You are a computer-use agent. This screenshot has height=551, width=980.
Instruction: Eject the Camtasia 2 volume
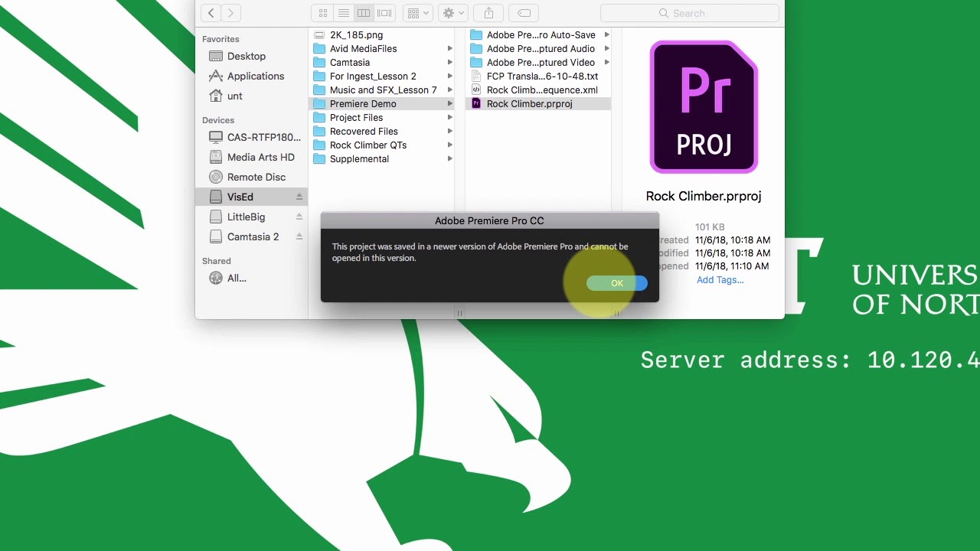[x=299, y=236]
